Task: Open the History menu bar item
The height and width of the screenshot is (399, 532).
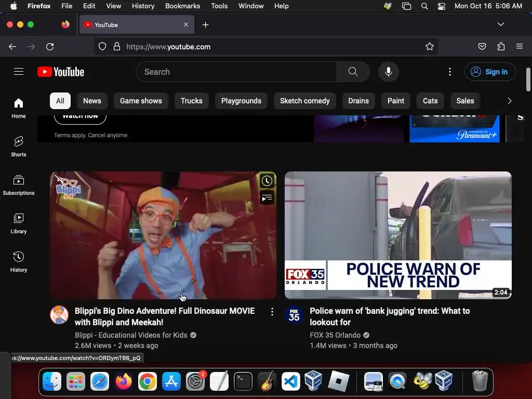Action: point(143,6)
